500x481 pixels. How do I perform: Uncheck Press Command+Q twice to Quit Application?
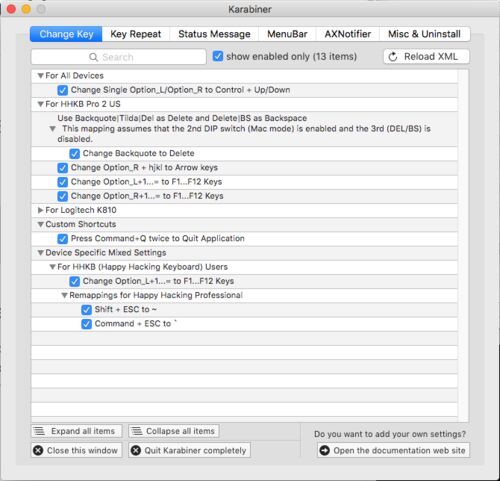pos(62,239)
